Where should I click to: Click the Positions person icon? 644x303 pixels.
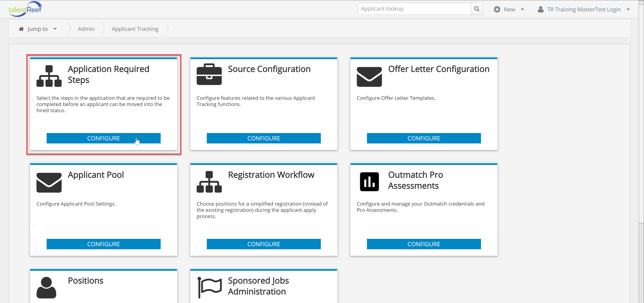pyautogui.click(x=46, y=288)
